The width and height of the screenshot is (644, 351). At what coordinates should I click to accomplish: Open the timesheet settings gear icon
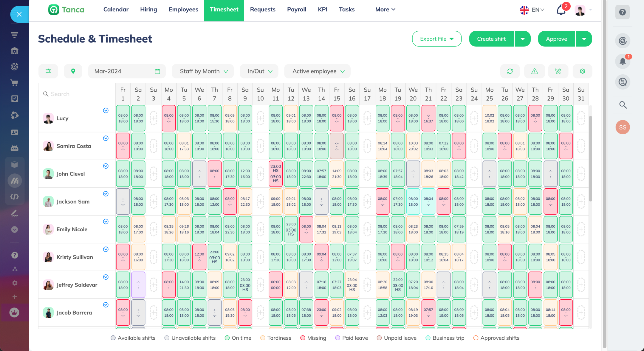click(x=582, y=71)
